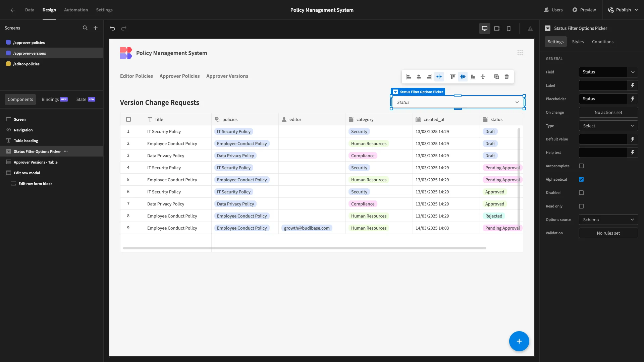Stretch component horizontally in toolbar
This screenshot has width=644, height=362.
pyautogui.click(x=439, y=77)
